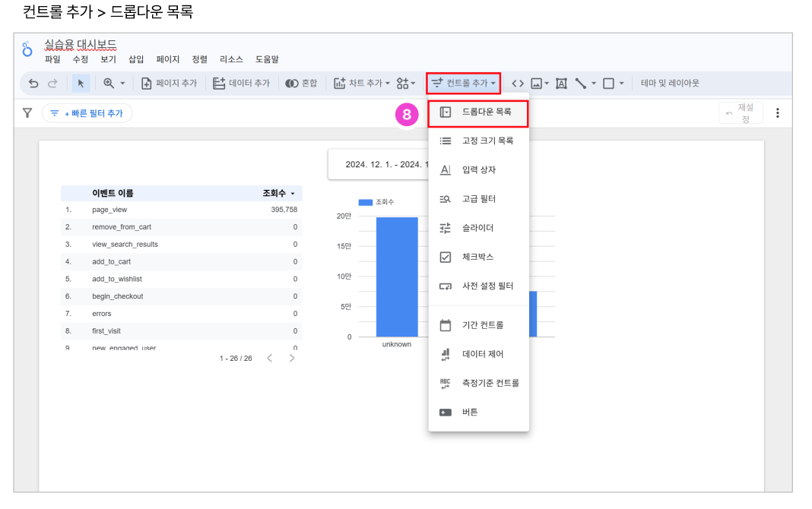Click 페이지 추가 button
The image size is (812, 509).
[x=170, y=84]
